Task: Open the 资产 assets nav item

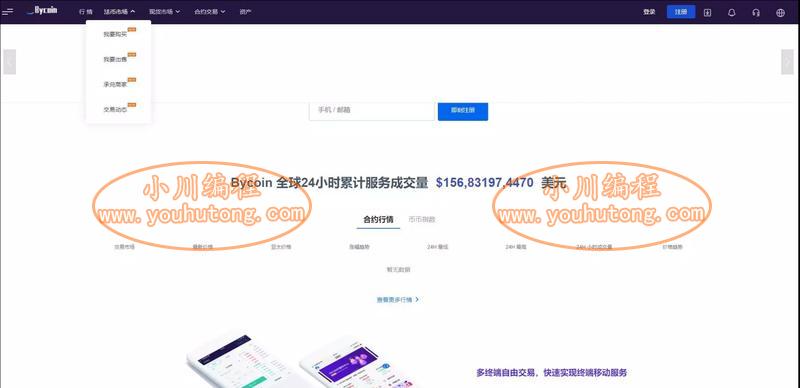Action: click(x=245, y=12)
